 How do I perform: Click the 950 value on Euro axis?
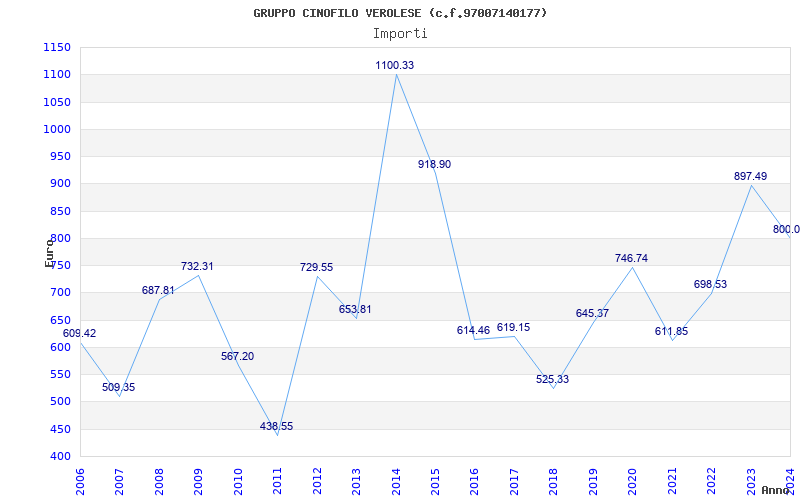pos(60,156)
